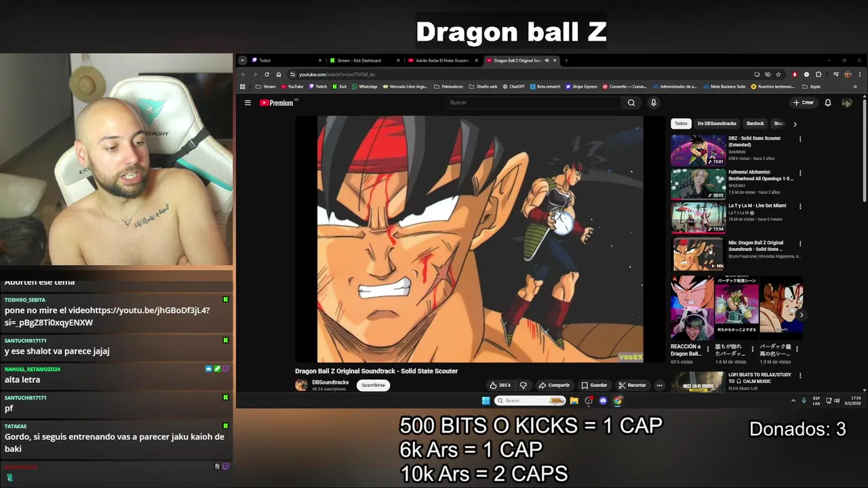Open the browser extensions puzzle icon

pos(818,75)
